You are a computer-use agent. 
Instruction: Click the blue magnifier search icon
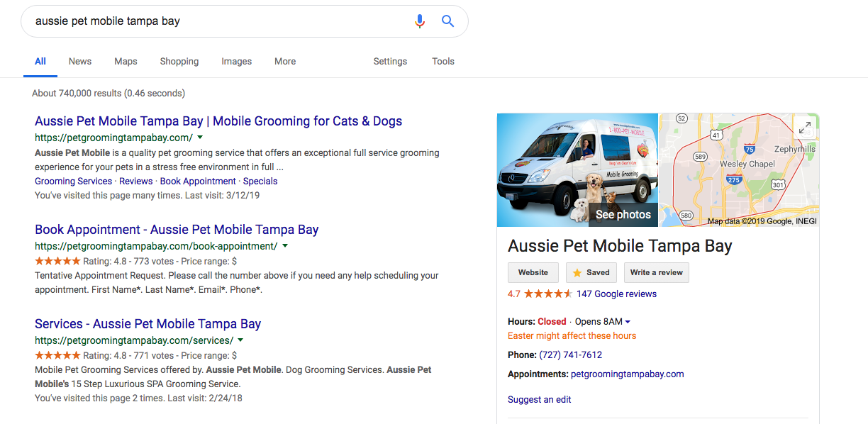coord(447,21)
